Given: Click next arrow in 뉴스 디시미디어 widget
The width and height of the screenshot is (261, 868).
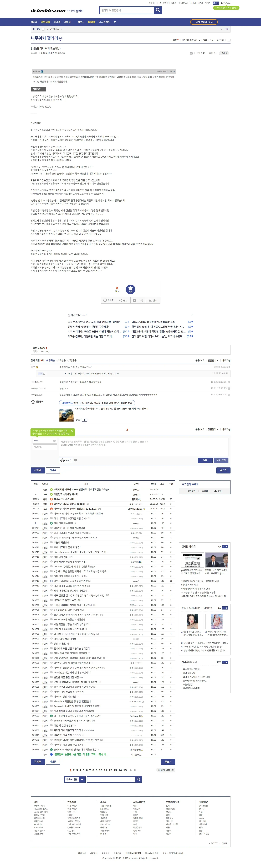Looking at the screenshot, I should click(x=227, y=608).
